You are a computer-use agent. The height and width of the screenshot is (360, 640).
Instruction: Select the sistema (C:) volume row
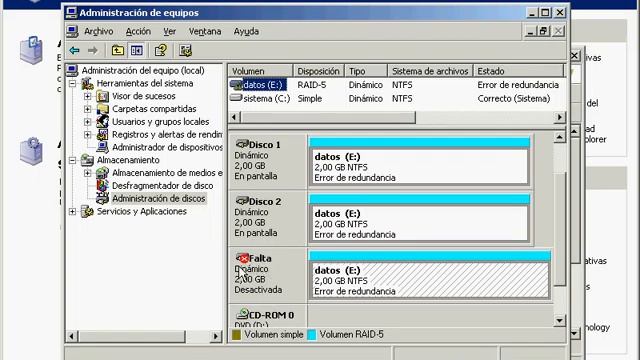[397, 98]
